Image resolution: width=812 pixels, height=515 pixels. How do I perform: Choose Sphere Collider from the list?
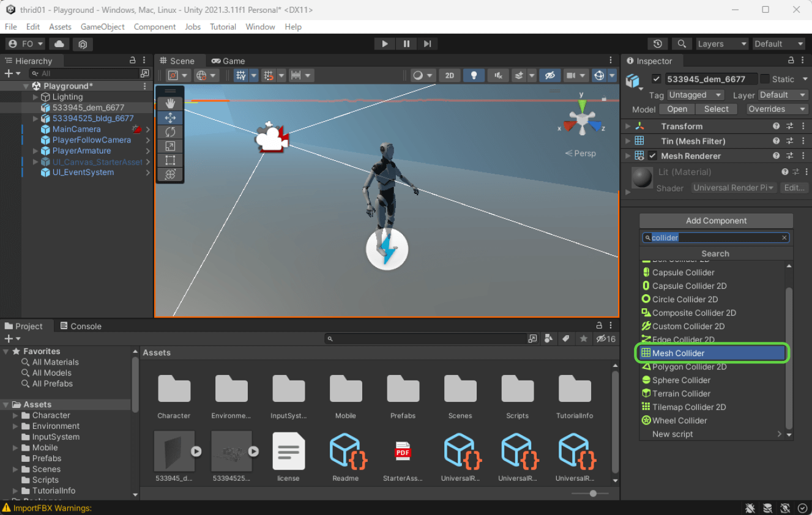coord(712,380)
